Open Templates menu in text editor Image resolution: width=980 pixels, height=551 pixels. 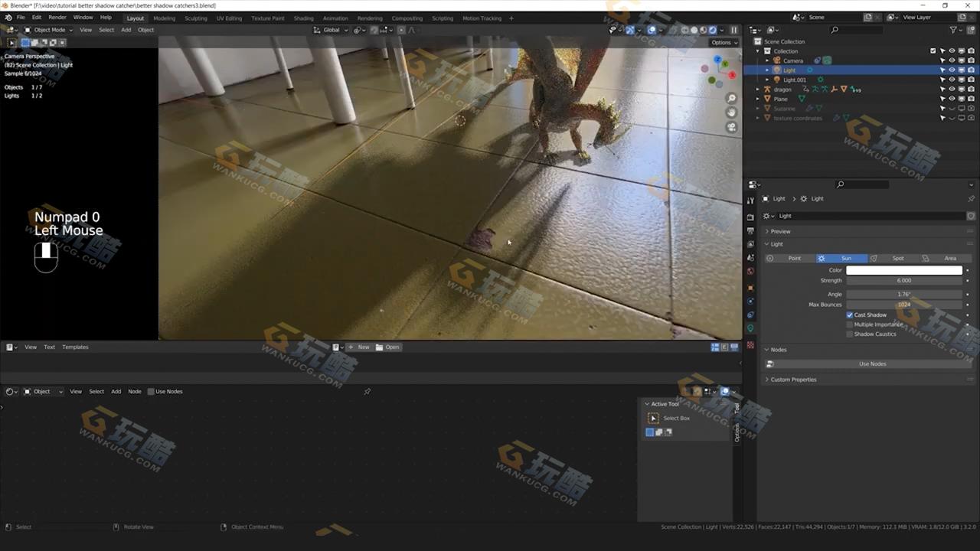pyautogui.click(x=75, y=347)
